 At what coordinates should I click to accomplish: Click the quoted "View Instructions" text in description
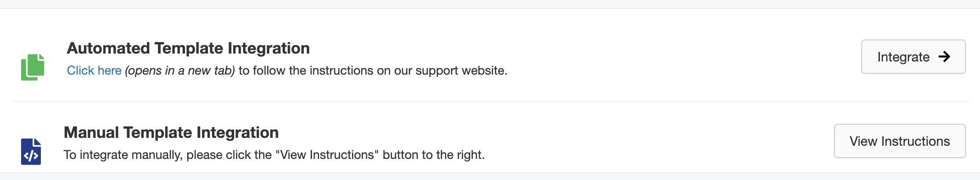pos(327,155)
